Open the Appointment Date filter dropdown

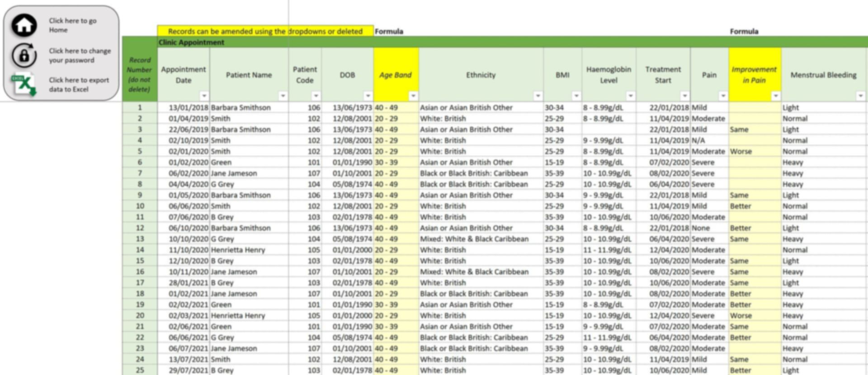click(204, 96)
